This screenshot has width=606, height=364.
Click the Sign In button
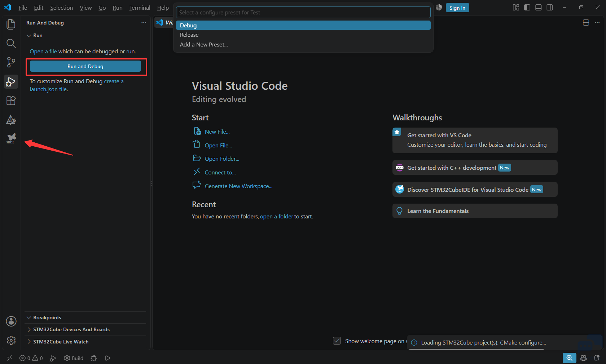pos(457,8)
